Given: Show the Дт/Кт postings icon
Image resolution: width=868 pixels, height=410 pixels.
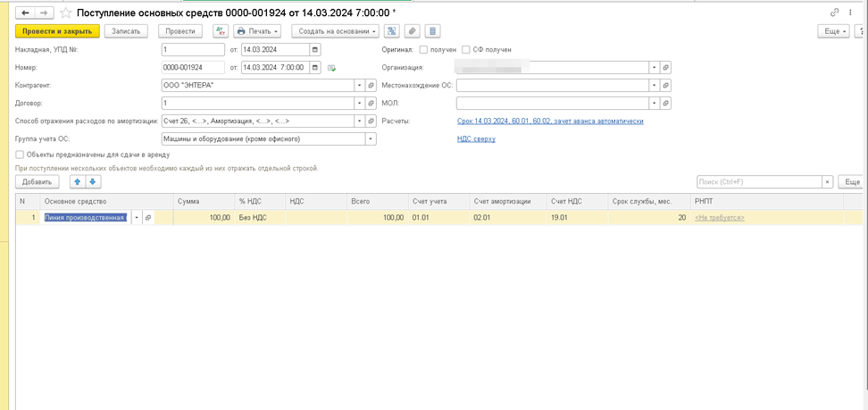Looking at the screenshot, I should point(221,31).
